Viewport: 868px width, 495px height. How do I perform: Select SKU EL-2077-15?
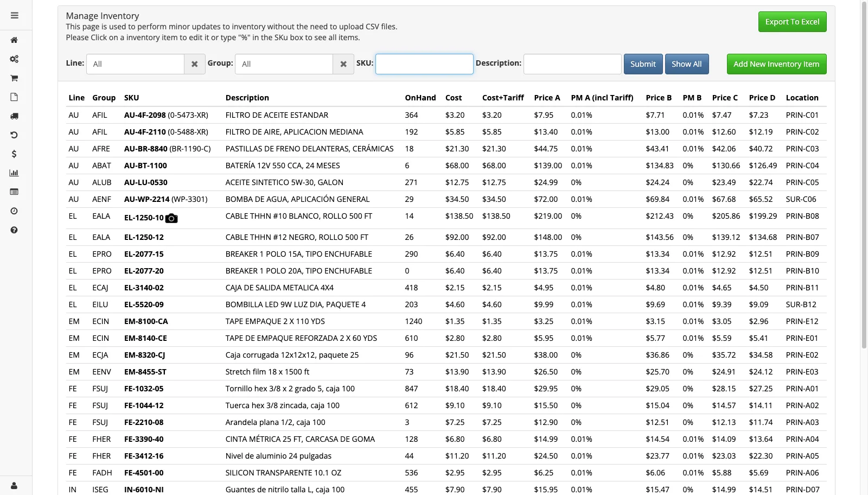[x=144, y=254]
